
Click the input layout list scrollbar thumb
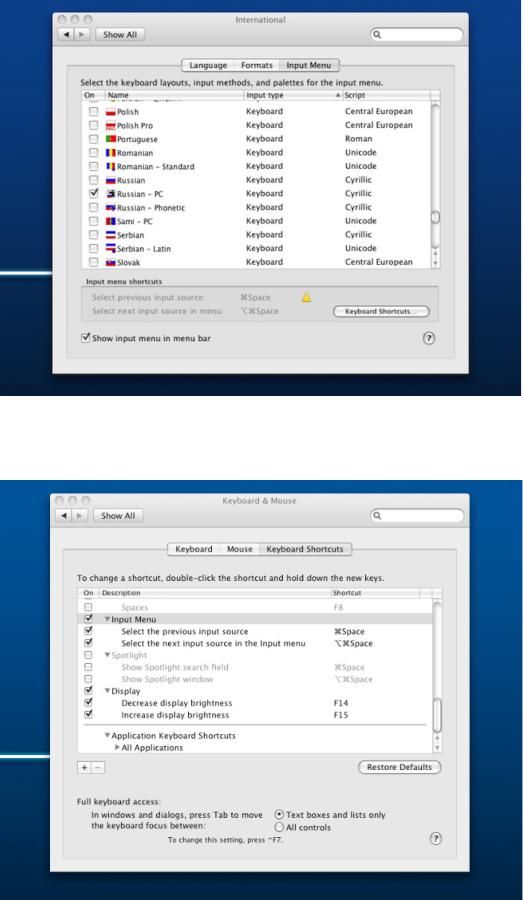coord(436,218)
